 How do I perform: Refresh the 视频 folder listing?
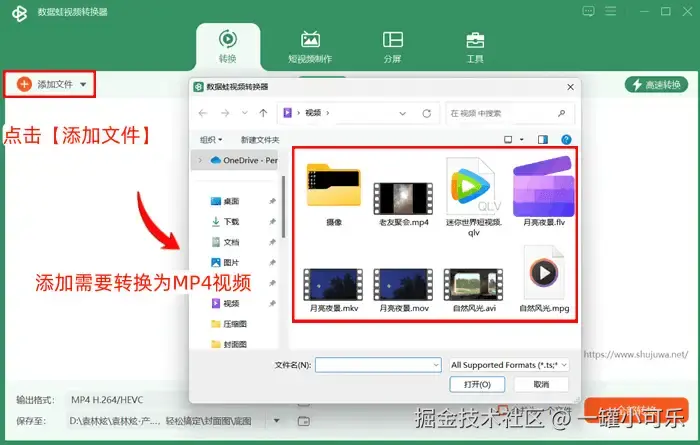pyautogui.click(x=427, y=113)
